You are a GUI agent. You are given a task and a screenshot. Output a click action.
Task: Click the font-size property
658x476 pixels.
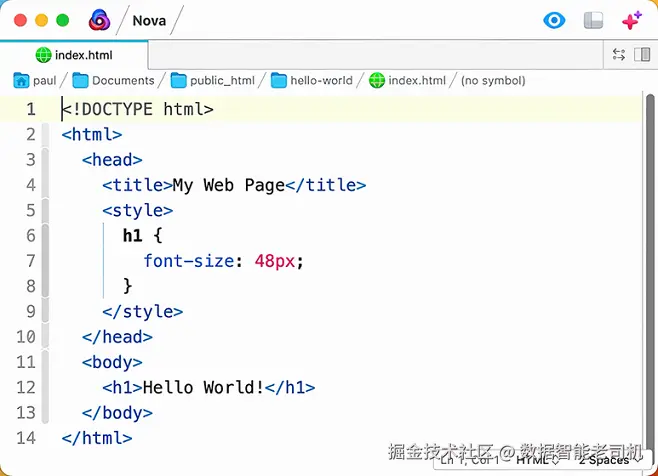pyautogui.click(x=188, y=261)
